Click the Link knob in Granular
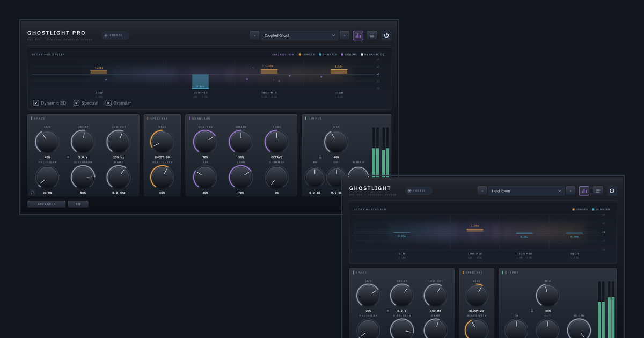Viewport: 644px width, 338px height. click(241, 177)
